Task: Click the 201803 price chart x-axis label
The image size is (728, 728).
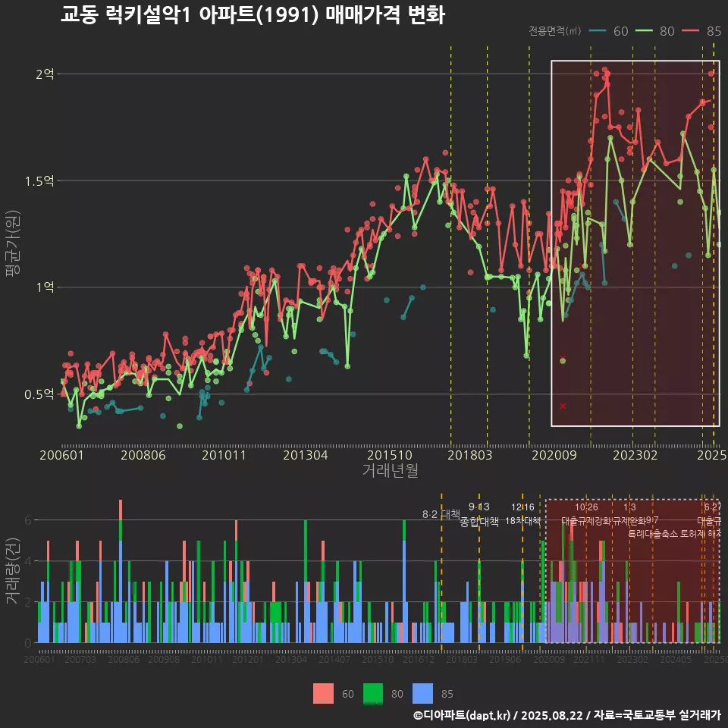Action: (x=470, y=455)
